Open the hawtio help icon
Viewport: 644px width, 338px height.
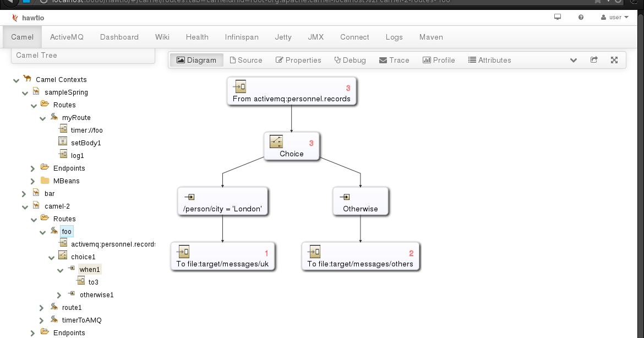(x=580, y=17)
